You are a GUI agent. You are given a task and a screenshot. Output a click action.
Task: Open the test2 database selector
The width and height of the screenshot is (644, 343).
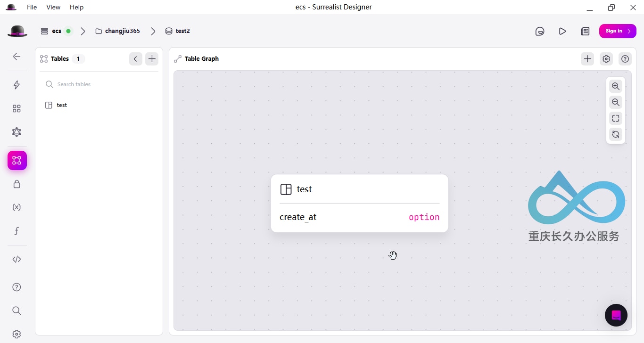coord(178,31)
